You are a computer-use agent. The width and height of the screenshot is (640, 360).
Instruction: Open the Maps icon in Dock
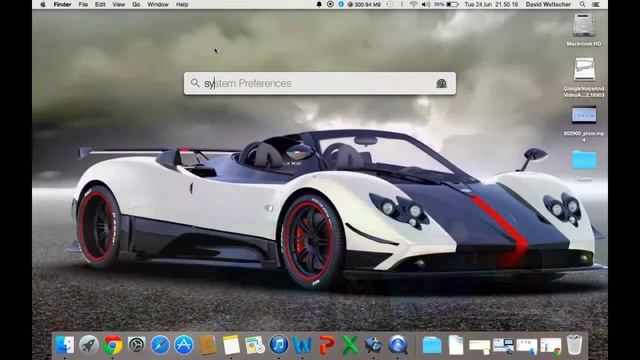click(x=255, y=345)
